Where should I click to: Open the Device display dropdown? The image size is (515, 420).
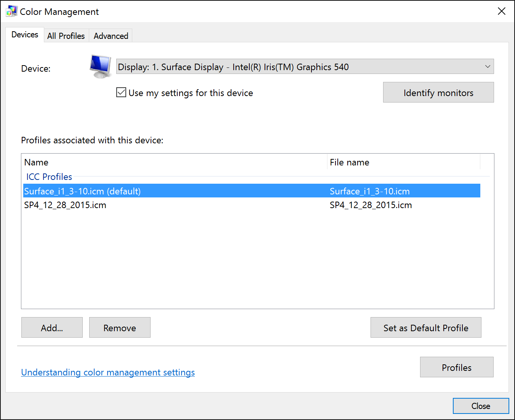point(305,66)
